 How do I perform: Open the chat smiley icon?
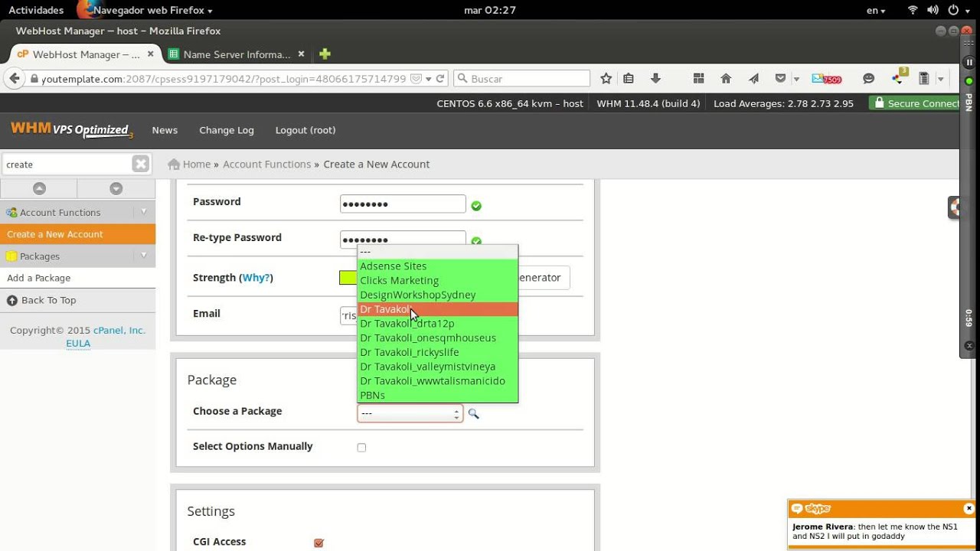coord(868,78)
